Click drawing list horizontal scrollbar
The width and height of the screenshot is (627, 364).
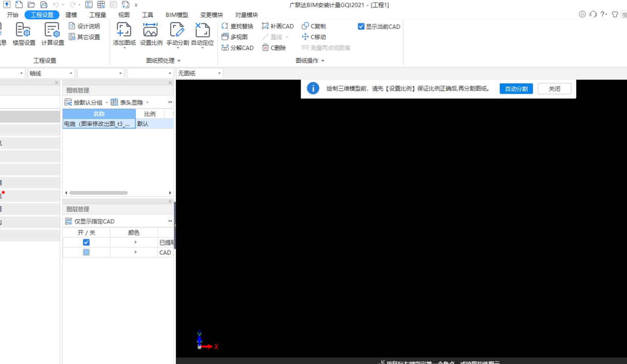coord(98,193)
